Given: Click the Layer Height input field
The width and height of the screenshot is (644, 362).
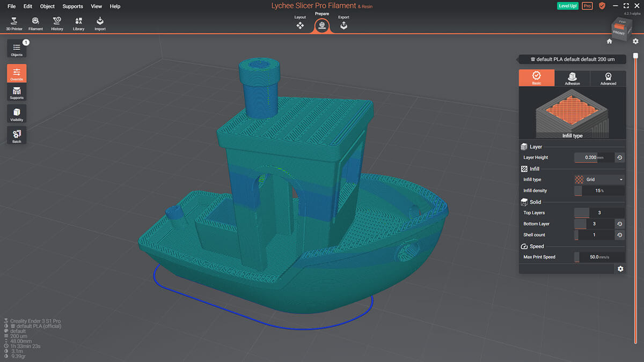Looking at the screenshot, I should click(x=593, y=158).
